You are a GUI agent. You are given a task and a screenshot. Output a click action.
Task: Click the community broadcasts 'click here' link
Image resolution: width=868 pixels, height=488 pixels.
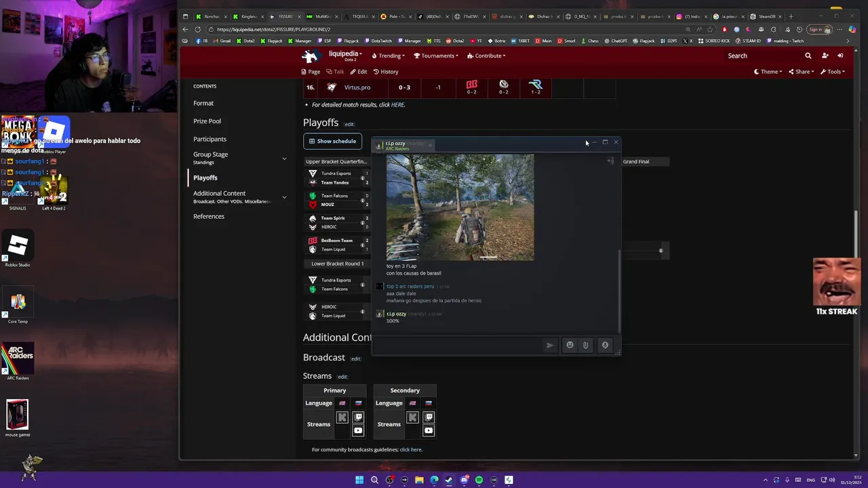click(x=410, y=449)
